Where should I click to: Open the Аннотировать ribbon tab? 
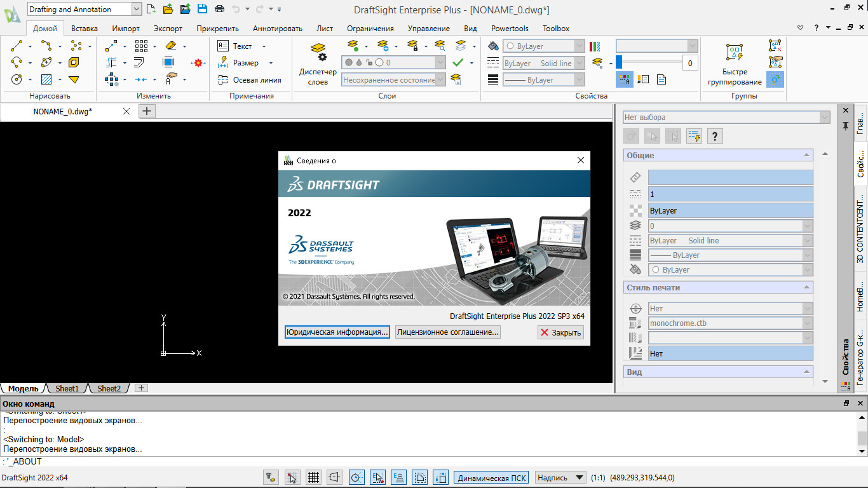[x=278, y=29]
